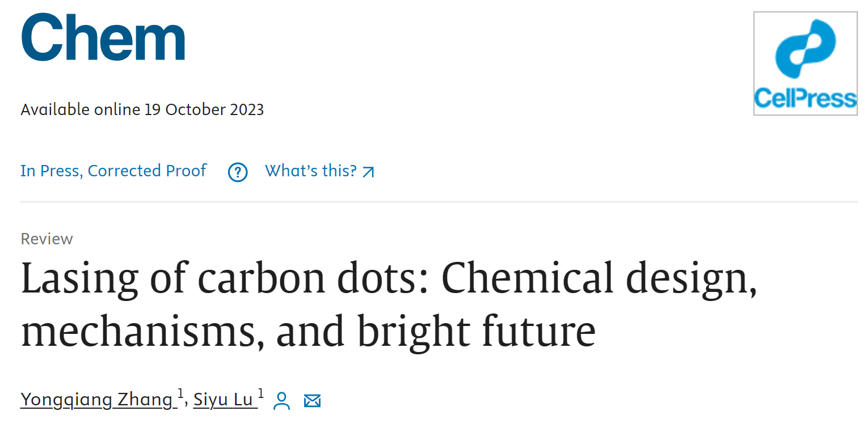Click the envelope email icon
The height and width of the screenshot is (428, 868).
pyautogui.click(x=312, y=401)
